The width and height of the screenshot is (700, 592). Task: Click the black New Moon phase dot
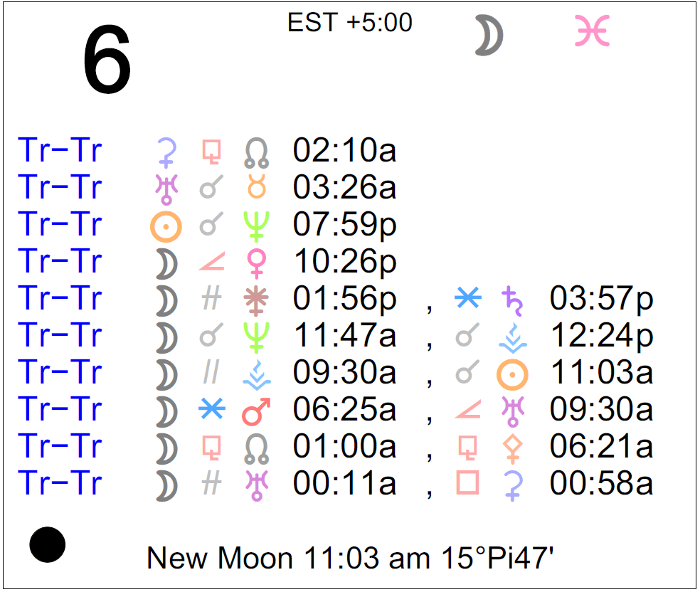[x=47, y=544]
